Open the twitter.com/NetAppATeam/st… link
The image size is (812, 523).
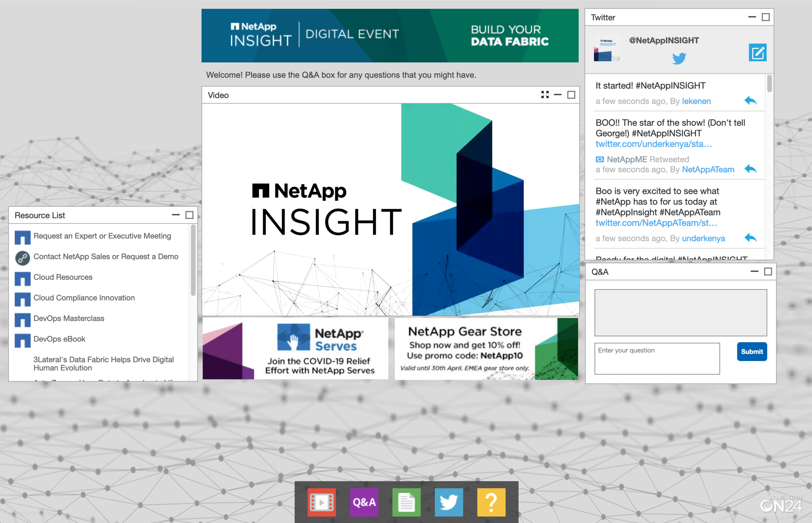coord(656,223)
